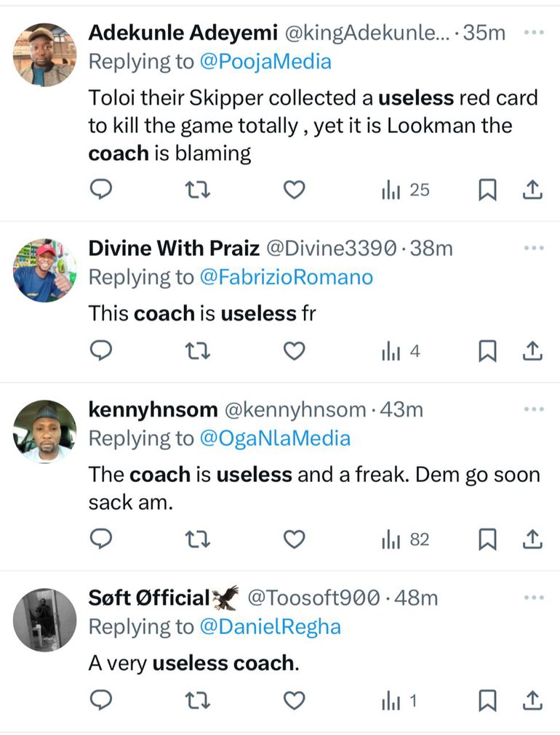This screenshot has height=735, width=560.
Task: Share kennyhnsom's tweet
Action: coord(532,539)
